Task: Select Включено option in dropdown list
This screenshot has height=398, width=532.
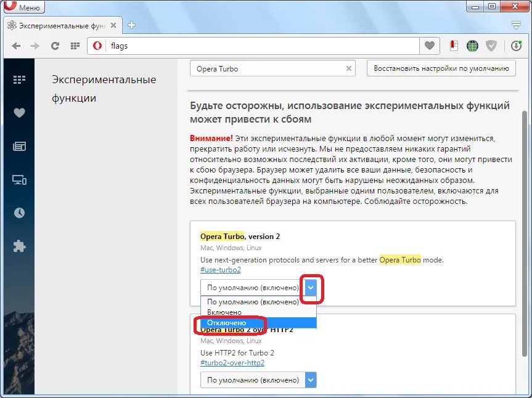Action: click(258, 312)
